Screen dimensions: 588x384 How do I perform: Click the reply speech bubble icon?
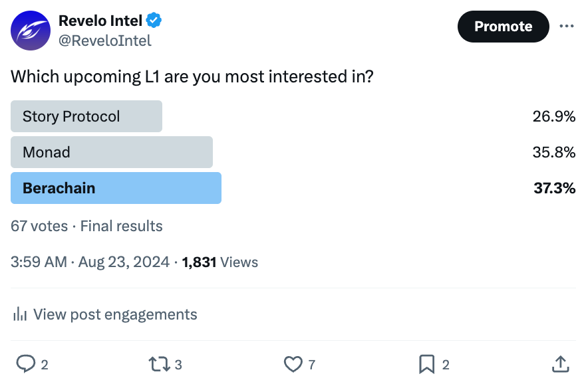pyautogui.click(x=26, y=364)
